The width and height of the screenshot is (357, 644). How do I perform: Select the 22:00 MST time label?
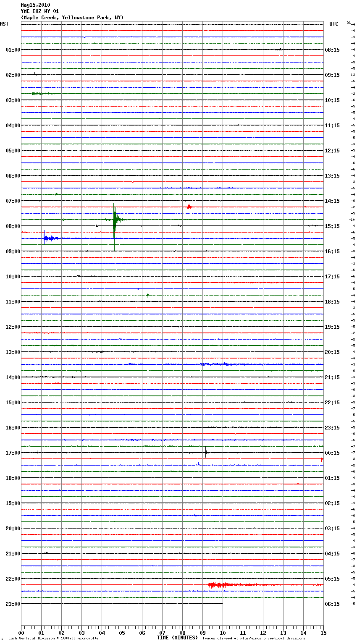tap(13, 579)
